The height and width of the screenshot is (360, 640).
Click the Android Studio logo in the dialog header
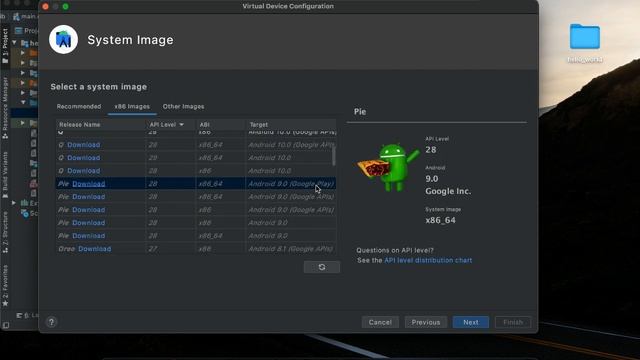click(x=63, y=40)
